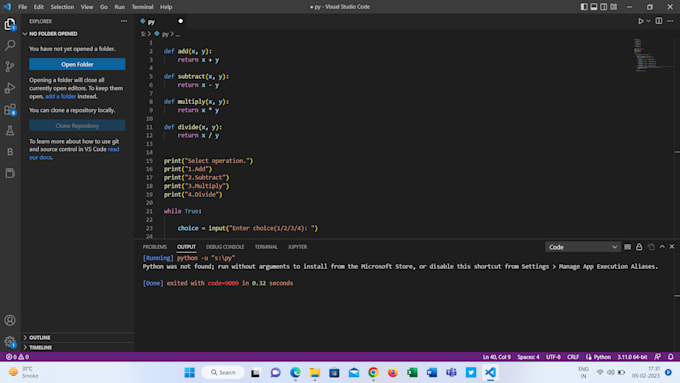Click the taskbar Search box
This screenshot has width=680, height=383.
[x=223, y=373]
